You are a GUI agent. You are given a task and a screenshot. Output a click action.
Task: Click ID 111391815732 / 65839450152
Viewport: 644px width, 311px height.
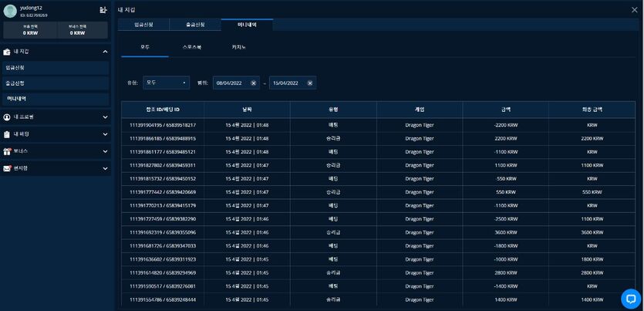point(163,179)
